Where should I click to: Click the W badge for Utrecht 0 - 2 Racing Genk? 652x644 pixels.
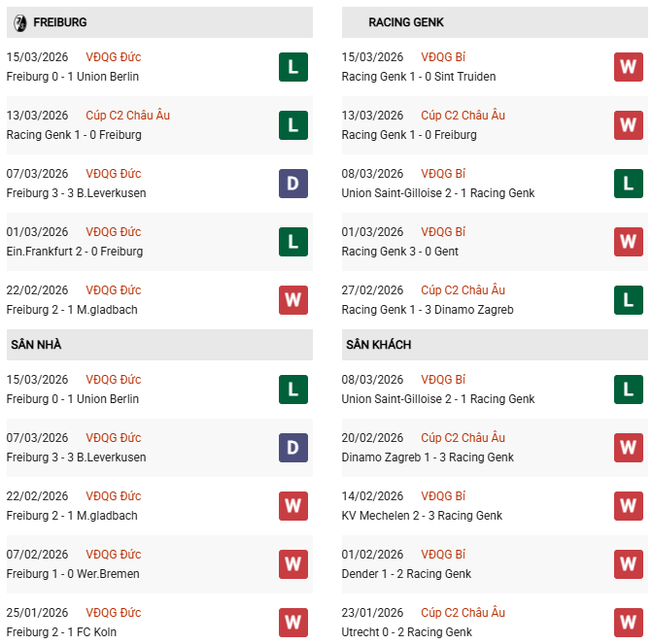628,623
